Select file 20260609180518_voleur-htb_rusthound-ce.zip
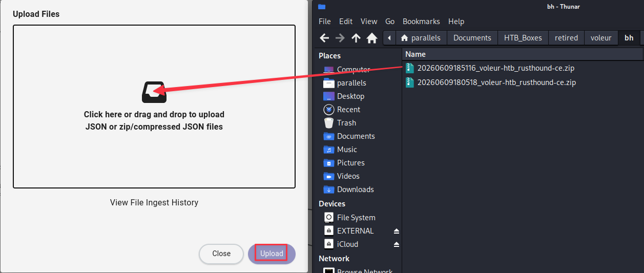Viewport: 644px width, 273px height. pyautogui.click(x=496, y=82)
